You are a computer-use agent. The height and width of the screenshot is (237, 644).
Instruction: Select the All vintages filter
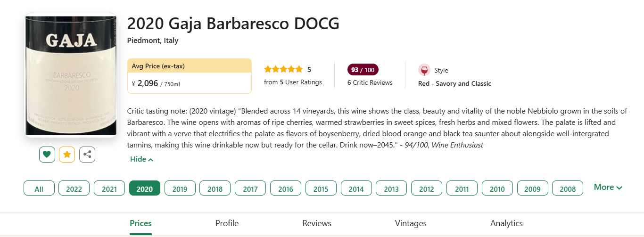(39, 188)
